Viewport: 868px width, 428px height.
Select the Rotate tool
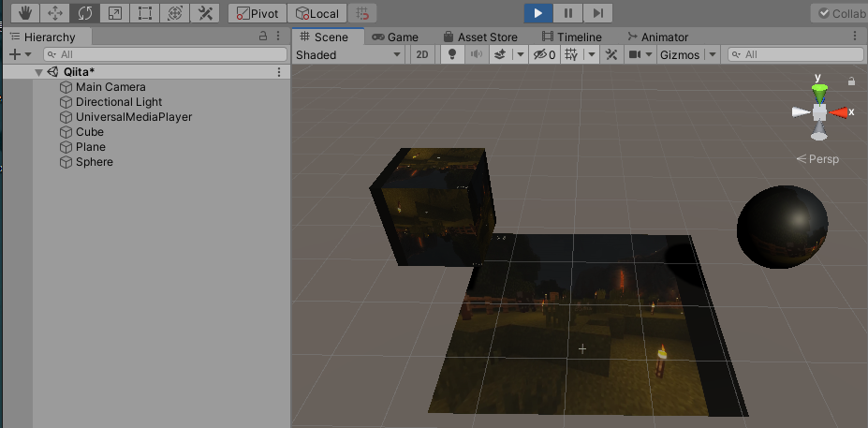[84, 13]
